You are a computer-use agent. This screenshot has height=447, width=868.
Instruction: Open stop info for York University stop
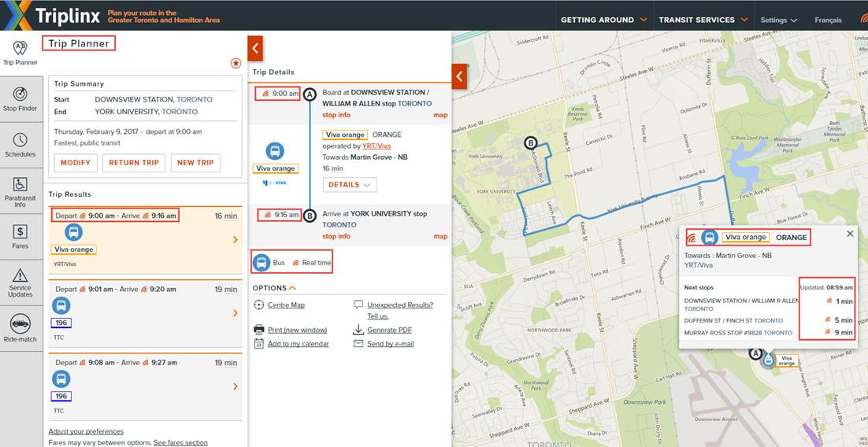point(336,236)
